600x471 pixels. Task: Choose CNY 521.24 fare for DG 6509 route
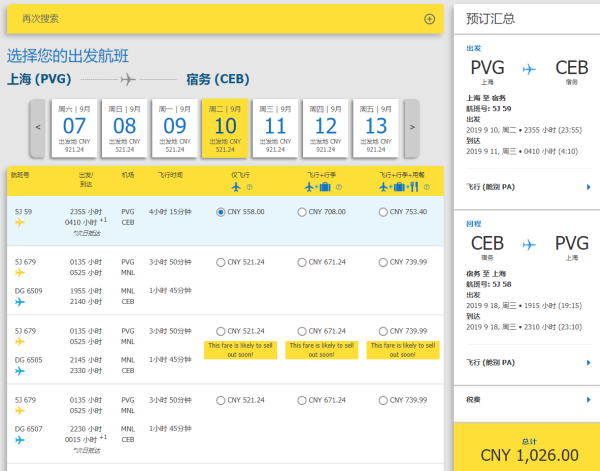[221, 262]
